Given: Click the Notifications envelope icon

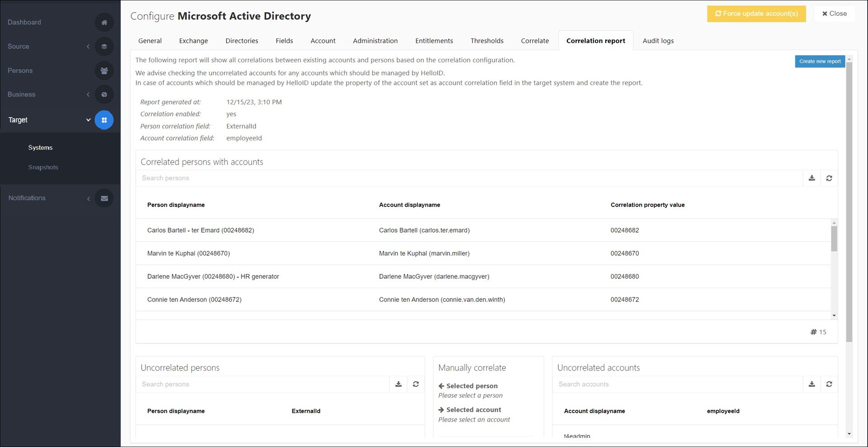Looking at the screenshot, I should point(104,198).
